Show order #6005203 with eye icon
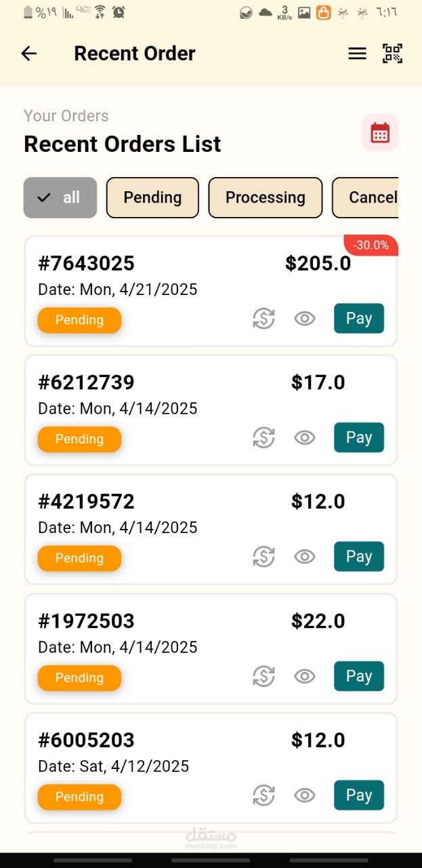Image resolution: width=422 pixels, height=868 pixels. (305, 795)
